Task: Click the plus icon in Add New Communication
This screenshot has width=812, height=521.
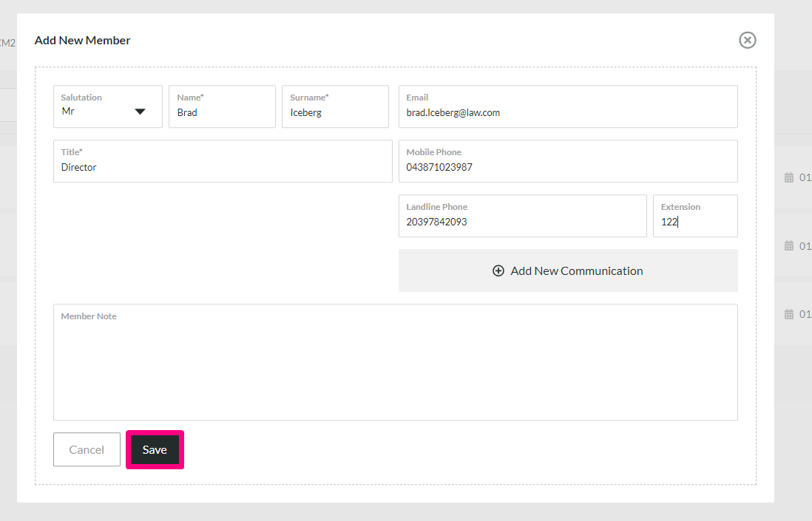Action: click(x=498, y=270)
